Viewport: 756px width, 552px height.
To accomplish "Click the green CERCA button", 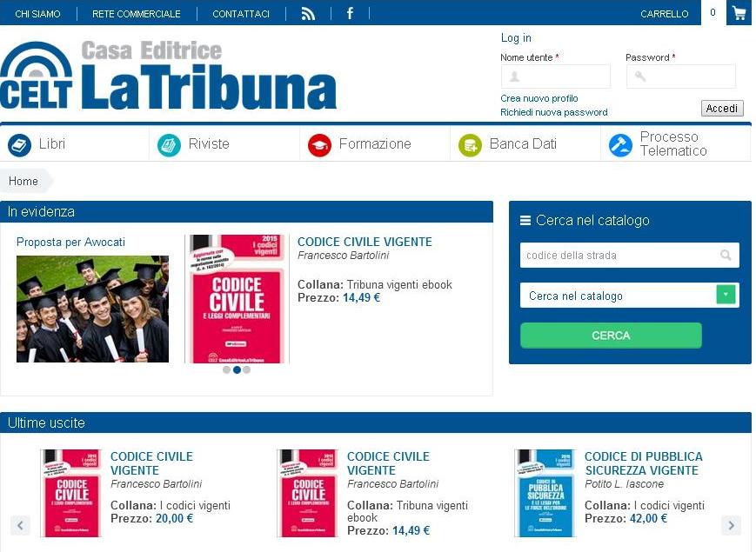I will click(x=611, y=336).
